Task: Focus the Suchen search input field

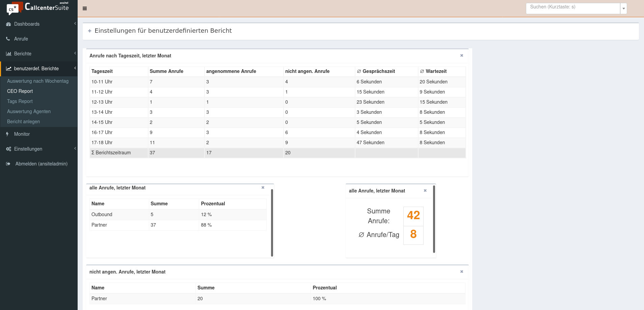Action: [x=573, y=8]
